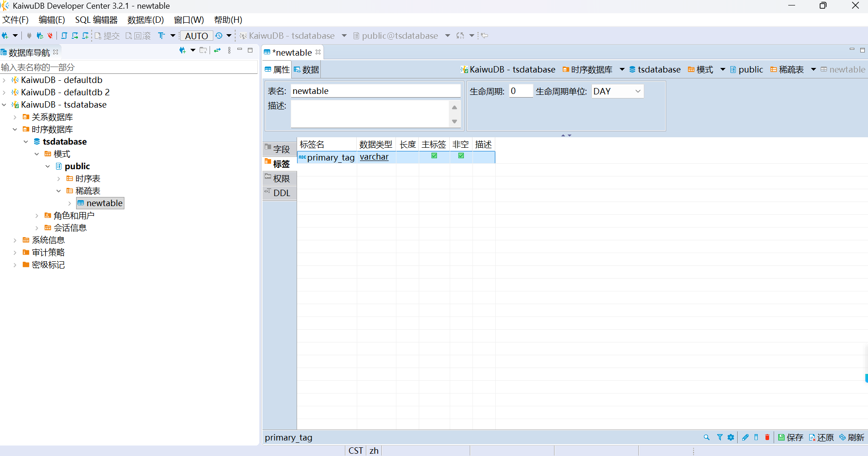Viewport: 868px width, 456px height.
Task: Switch to the DDL side tab
Action: click(279, 193)
